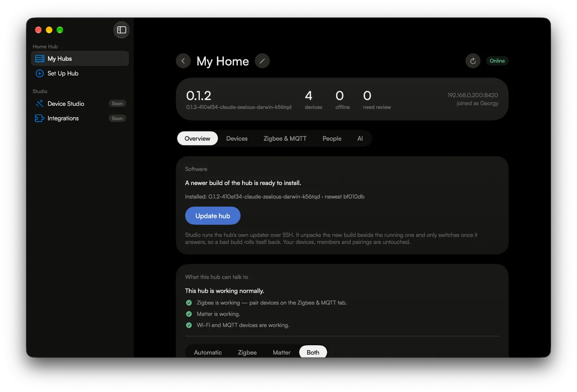
Task: Click the 'joined as Georgy' text
Action: click(477, 103)
